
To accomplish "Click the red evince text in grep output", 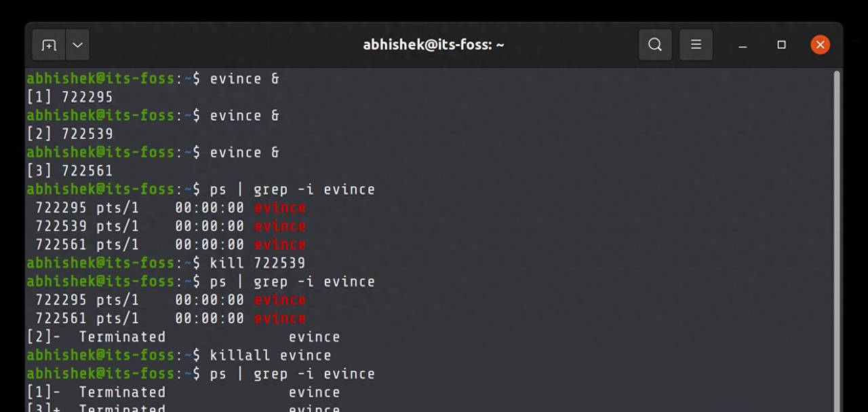I will tap(279, 208).
